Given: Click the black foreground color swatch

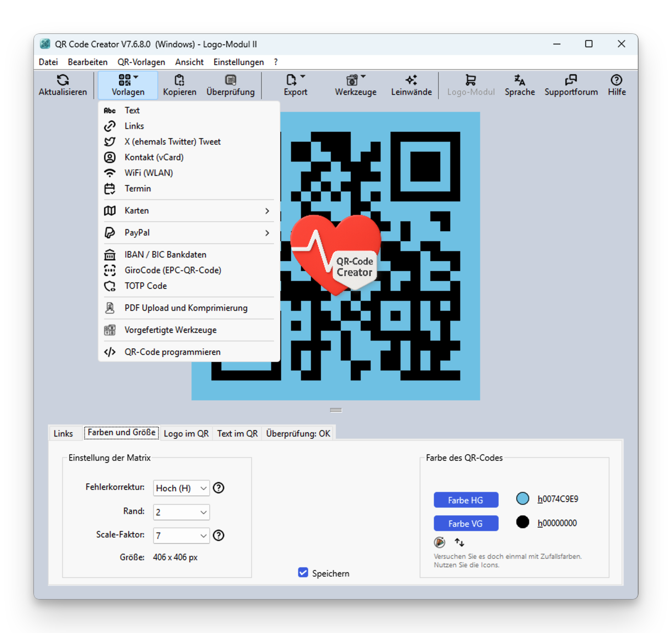Looking at the screenshot, I should (x=522, y=522).
